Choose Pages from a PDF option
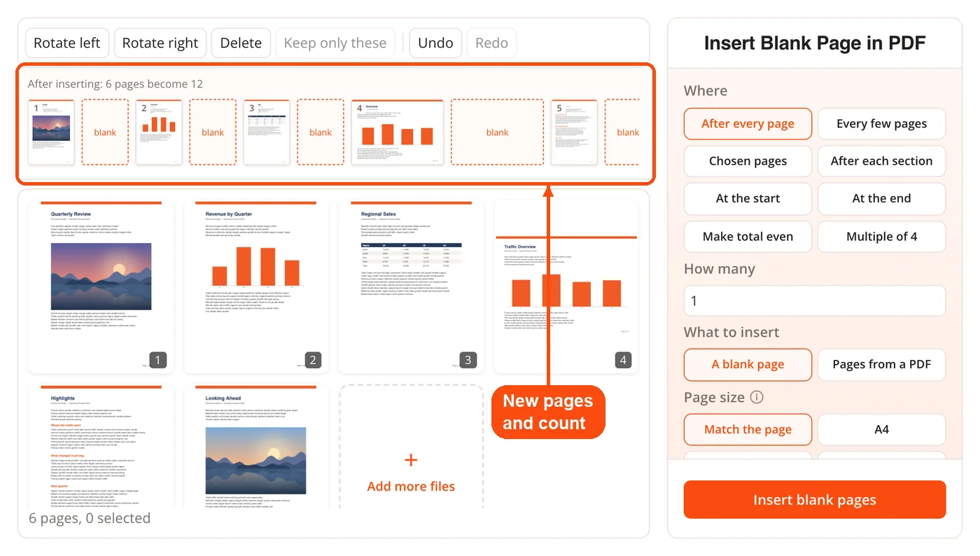Image resolution: width=980 pixels, height=556 pixels. pyautogui.click(x=881, y=364)
